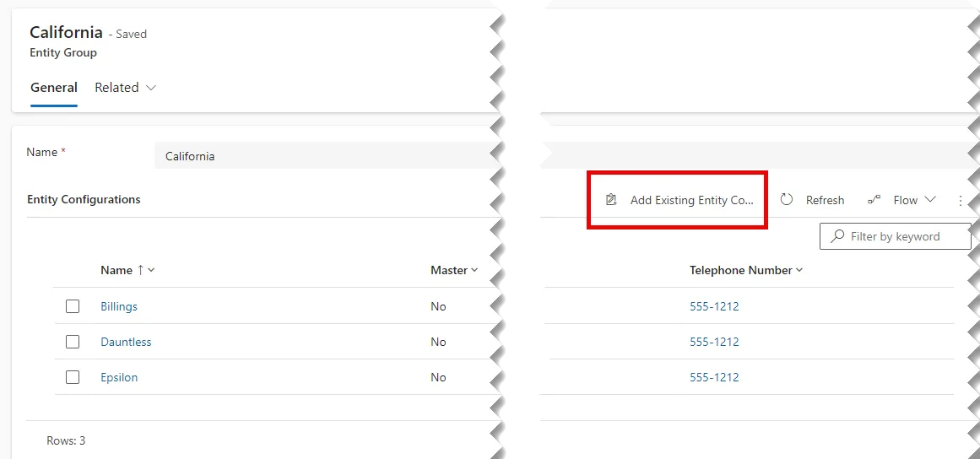Viewport: 980px width, 459px height.
Task: Click the California record title
Action: click(66, 32)
